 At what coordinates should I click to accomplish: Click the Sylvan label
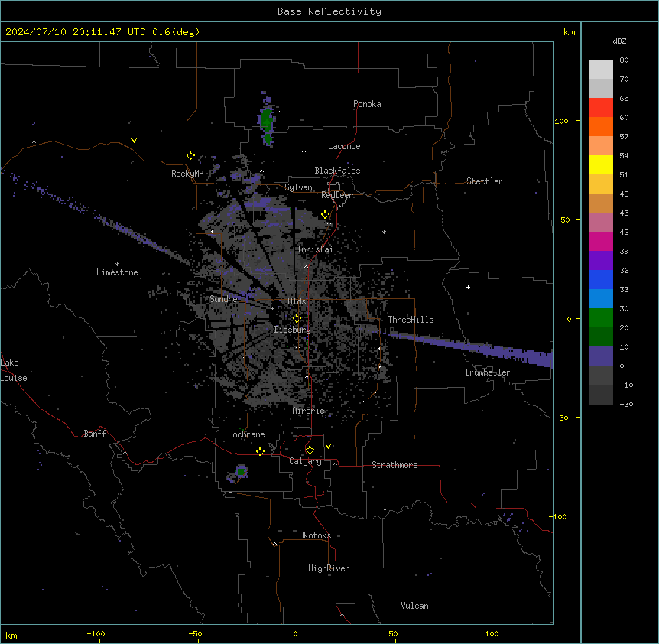click(298, 187)
